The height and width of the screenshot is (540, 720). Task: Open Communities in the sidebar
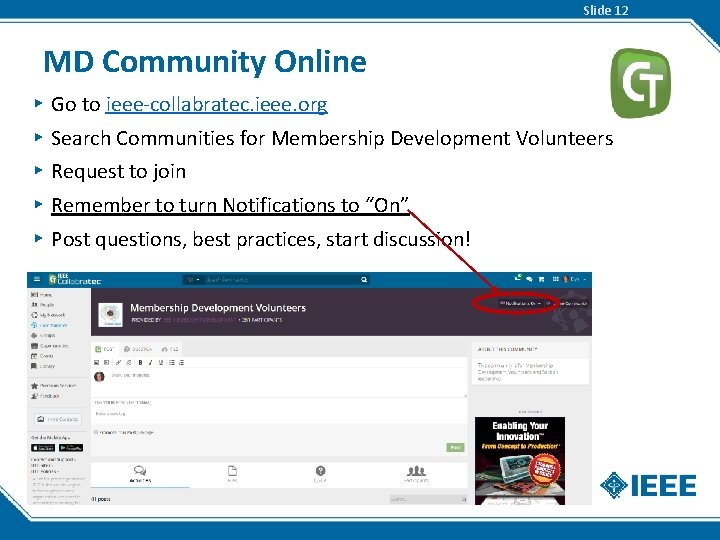[49, 325]
